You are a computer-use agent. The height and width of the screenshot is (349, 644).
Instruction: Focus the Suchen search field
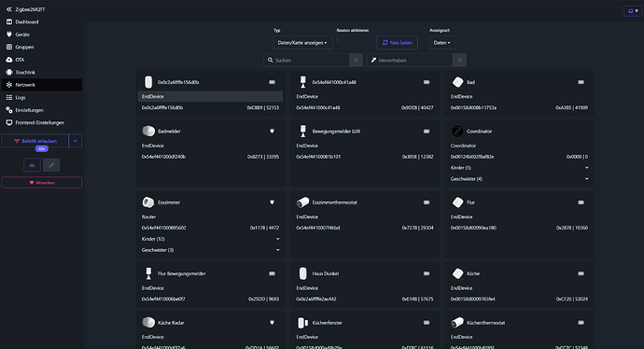pyautogui.click(x=306, y=60)
